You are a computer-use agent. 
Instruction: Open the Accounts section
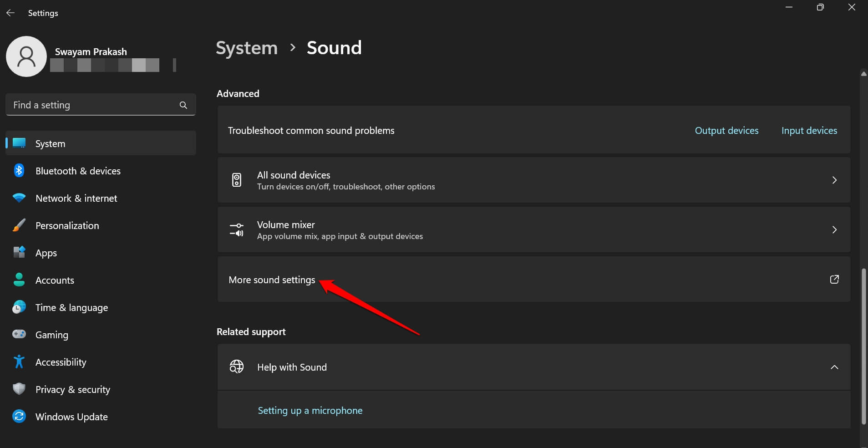[19, 280]
